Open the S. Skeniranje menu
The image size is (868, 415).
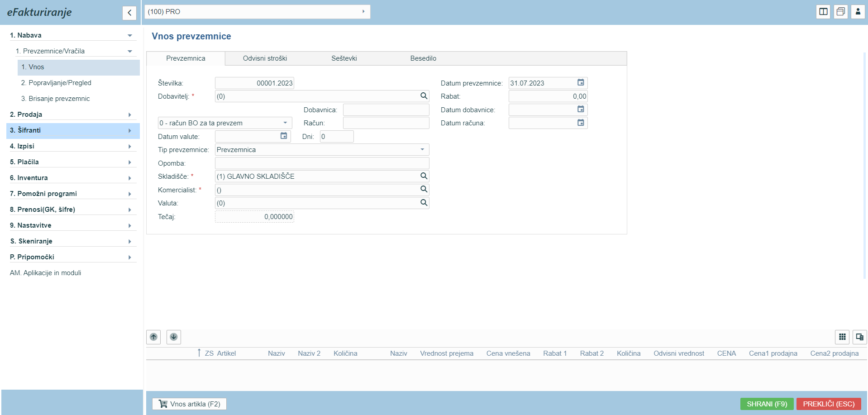72,241
